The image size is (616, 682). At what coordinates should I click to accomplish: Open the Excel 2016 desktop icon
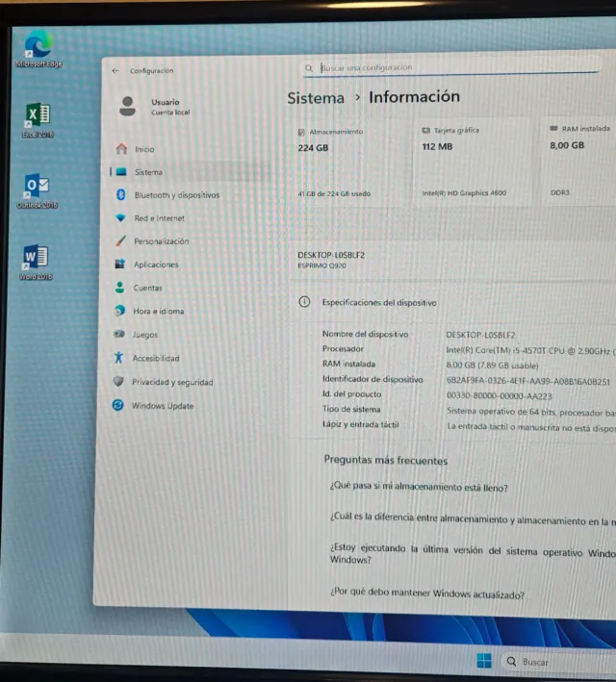tap(37, 115)
